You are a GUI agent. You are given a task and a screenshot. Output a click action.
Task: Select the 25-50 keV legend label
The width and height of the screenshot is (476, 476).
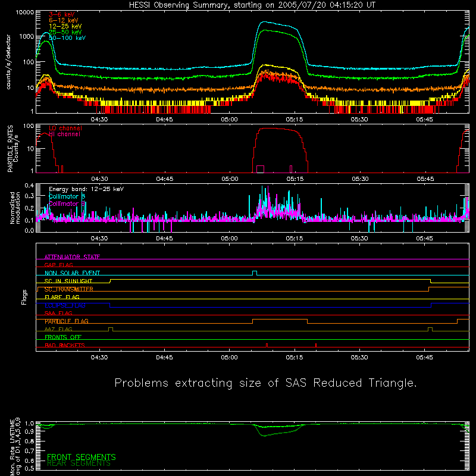point(65,32)
